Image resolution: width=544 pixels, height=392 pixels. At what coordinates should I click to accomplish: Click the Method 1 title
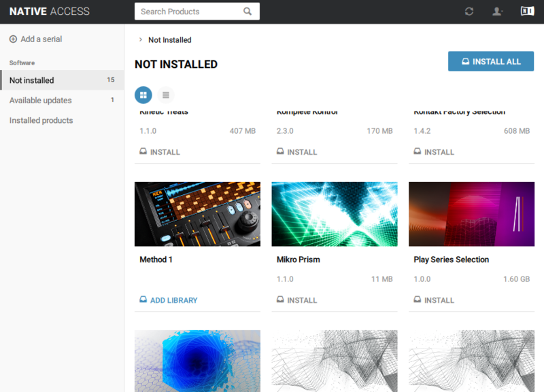[156, 260]
